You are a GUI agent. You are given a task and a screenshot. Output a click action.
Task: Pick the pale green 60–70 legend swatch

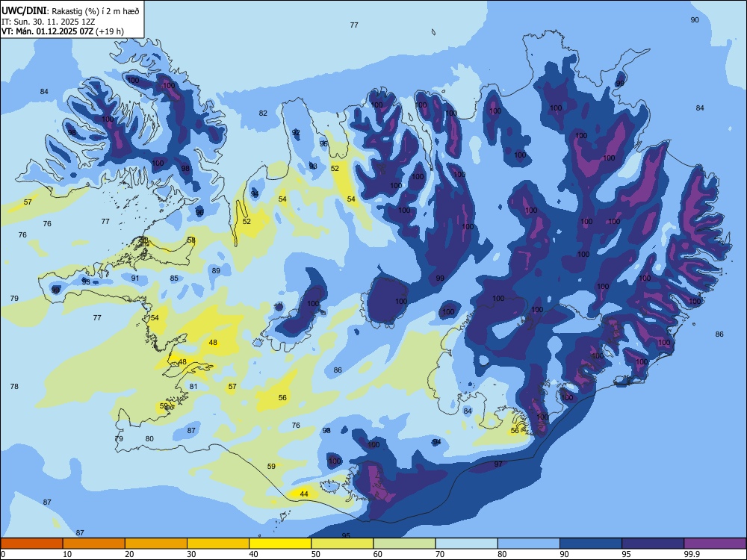[x=404, y=544]
